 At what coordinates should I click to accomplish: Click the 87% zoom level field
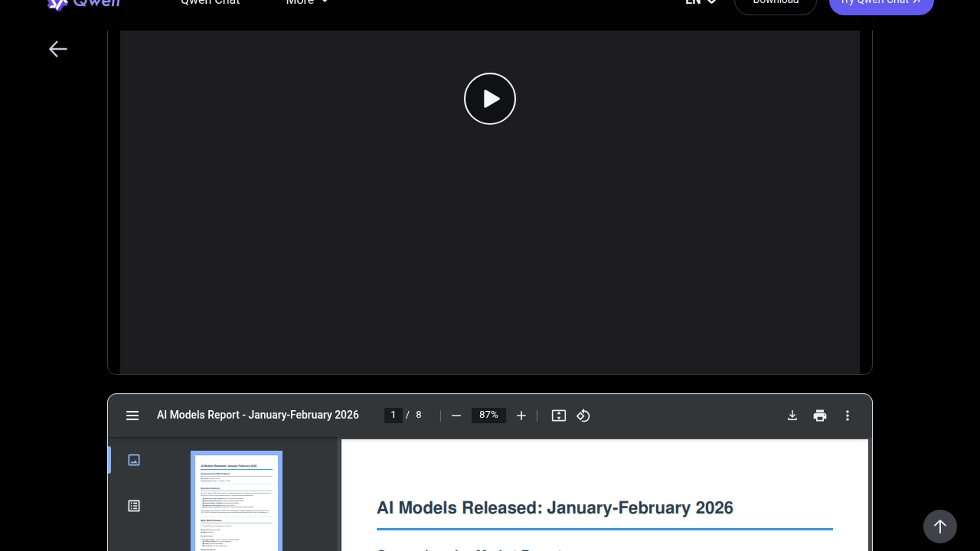pos(488,415)
